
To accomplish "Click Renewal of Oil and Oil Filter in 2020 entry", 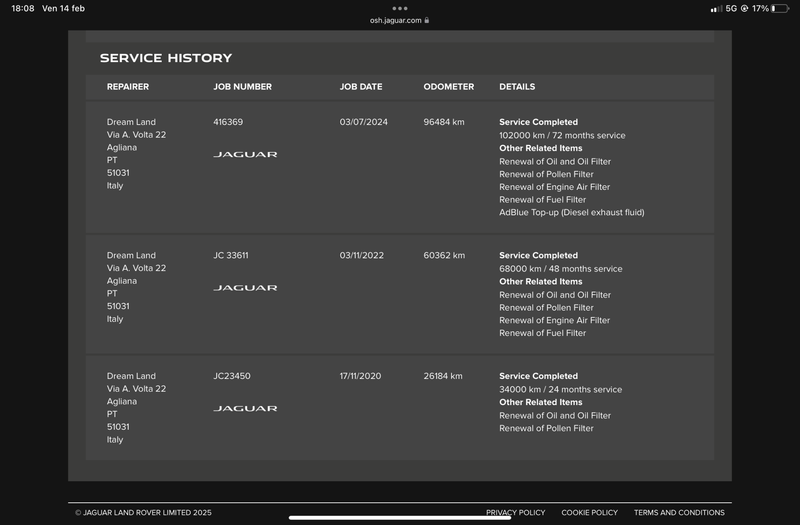I will pos(555,416).
